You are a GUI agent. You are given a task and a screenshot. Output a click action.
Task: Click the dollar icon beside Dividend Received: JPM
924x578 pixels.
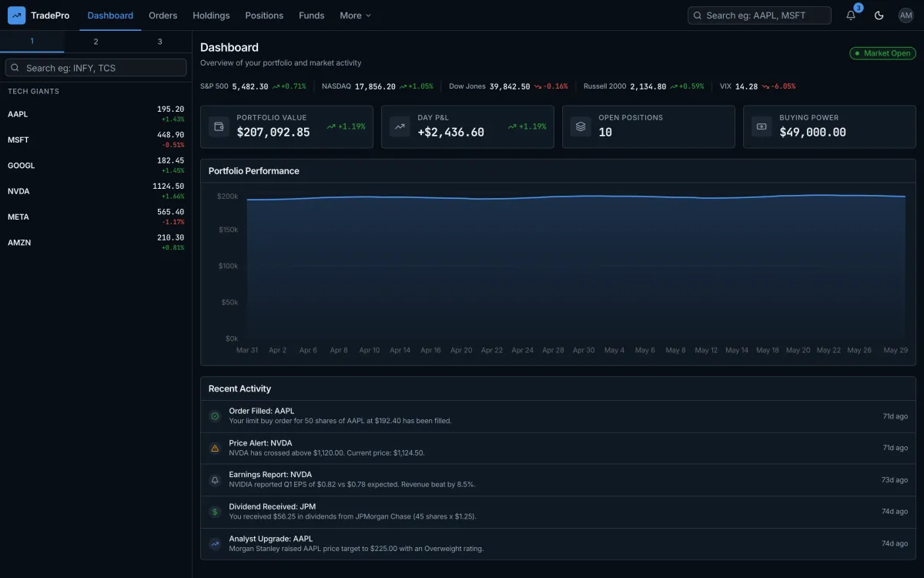pos(215,512)
